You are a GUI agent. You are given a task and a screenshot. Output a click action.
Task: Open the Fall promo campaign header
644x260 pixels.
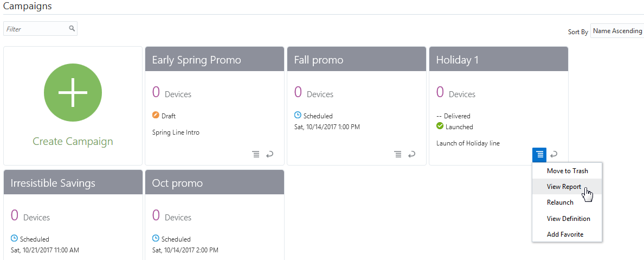[319, 60]
